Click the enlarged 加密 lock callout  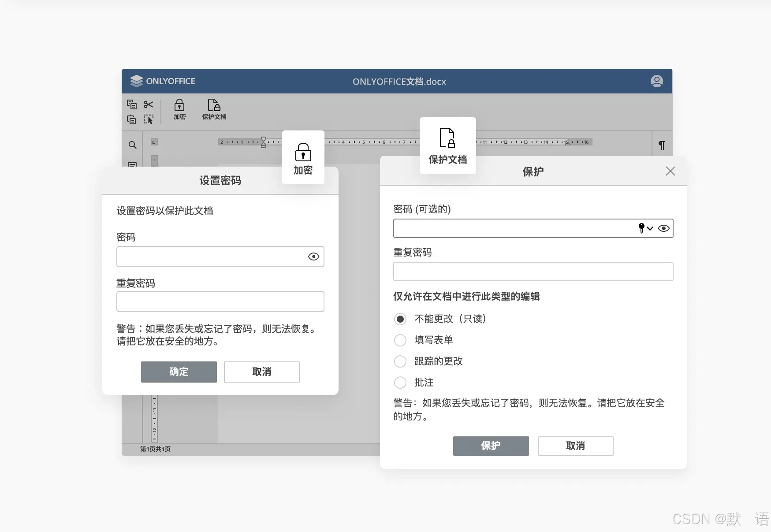(303, 158)
